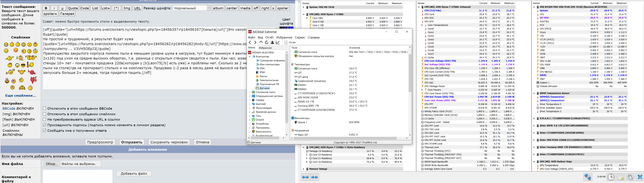
Task: Go forward in AIDA64 navigation
Action: click(255, 42)
